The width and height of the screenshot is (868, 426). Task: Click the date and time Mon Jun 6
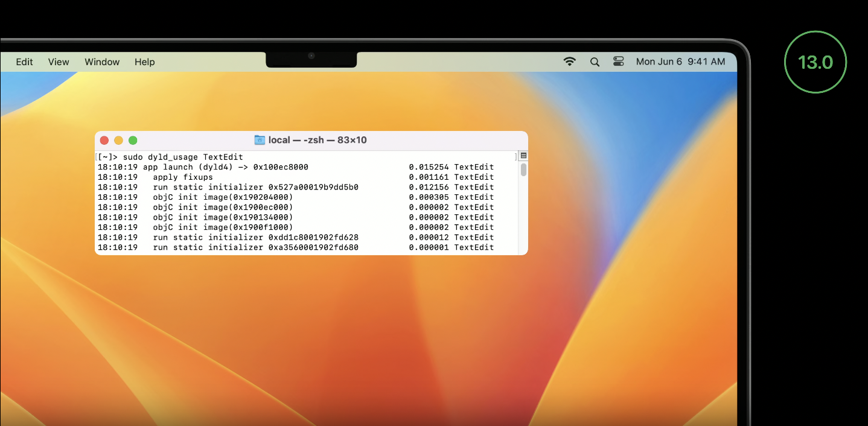coord(680,62)
